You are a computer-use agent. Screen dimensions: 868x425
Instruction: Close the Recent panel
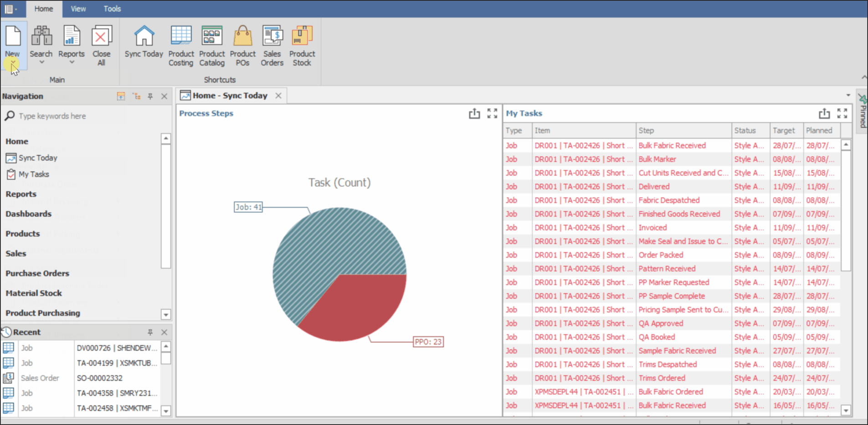click(x=164, y=332)
